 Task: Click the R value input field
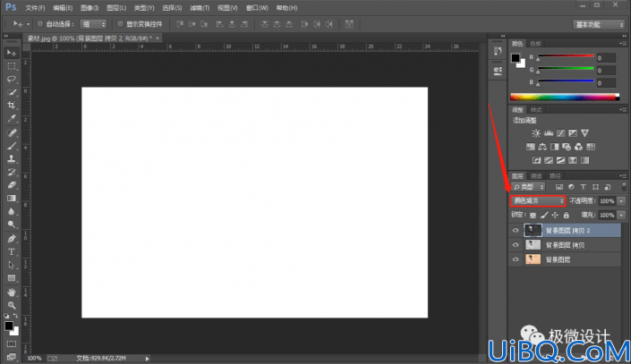[x=606, y=58]
